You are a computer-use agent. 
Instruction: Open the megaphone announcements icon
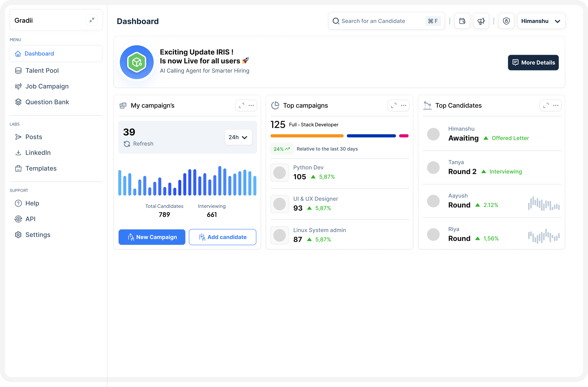(x=481, y=21)
